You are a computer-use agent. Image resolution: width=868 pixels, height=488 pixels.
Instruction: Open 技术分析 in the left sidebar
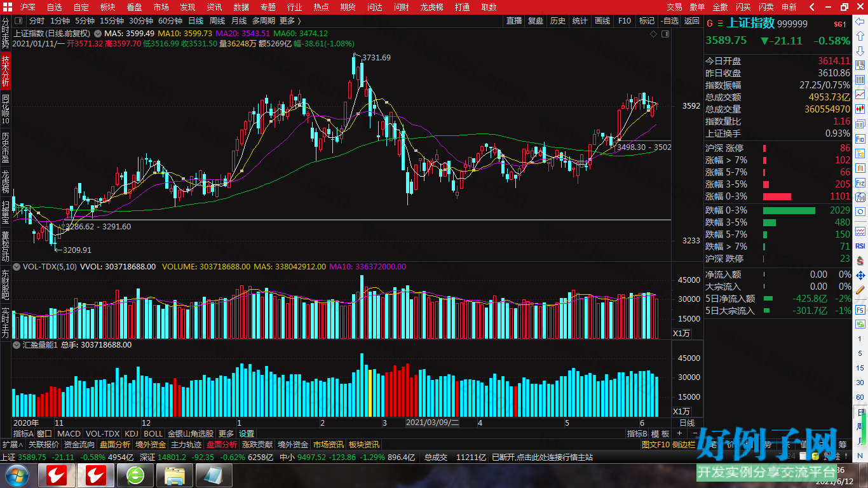(5, 71)
